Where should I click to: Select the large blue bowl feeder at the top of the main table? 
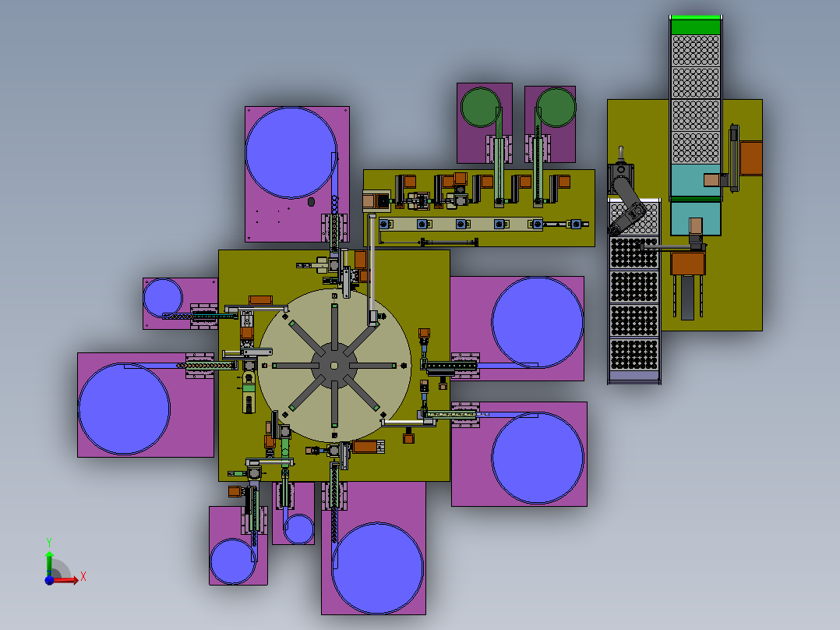291,153
